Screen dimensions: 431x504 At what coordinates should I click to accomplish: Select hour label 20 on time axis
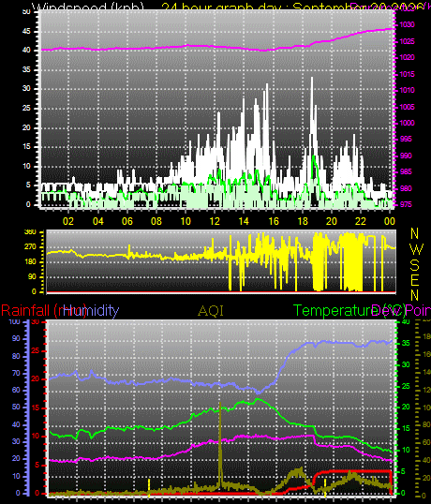332,221
